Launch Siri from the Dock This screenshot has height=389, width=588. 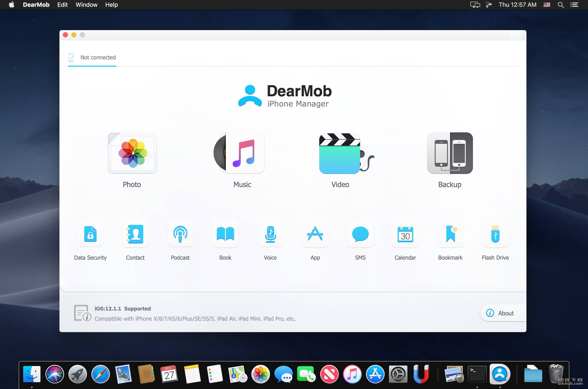tap(55, 374)
